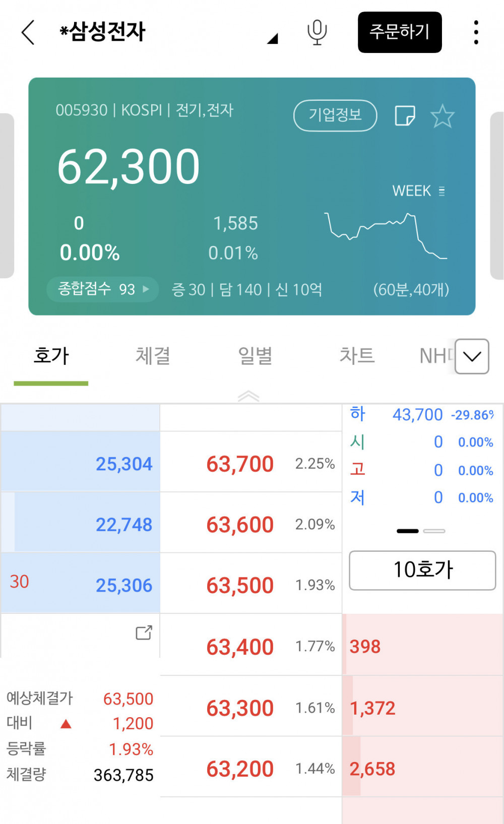This screenshot has height=824, width=504.
Task: Select ask price 63,700 row
Action: click(251, 462)
